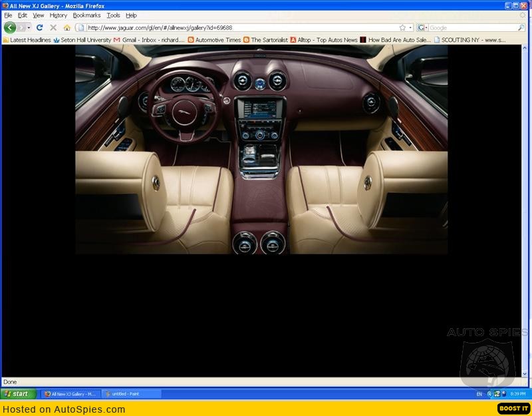Close the Firefox window

pyautogui.click(x=524, y=5)
